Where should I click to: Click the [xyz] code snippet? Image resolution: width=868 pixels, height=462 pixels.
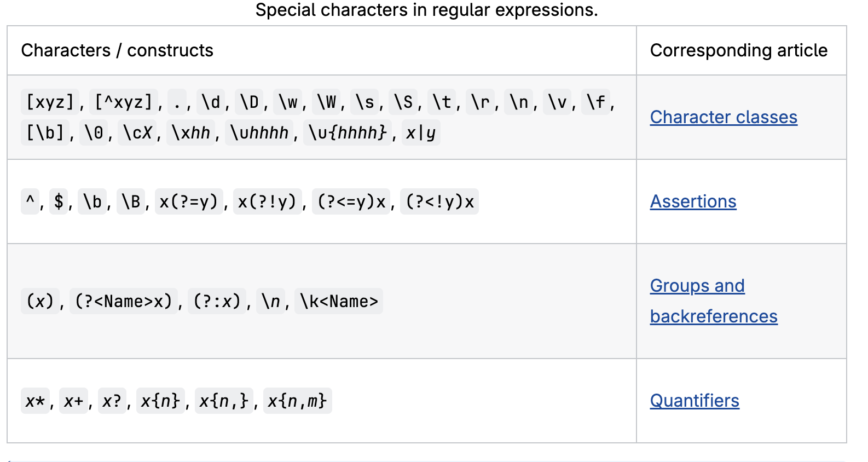coord(50,102)
